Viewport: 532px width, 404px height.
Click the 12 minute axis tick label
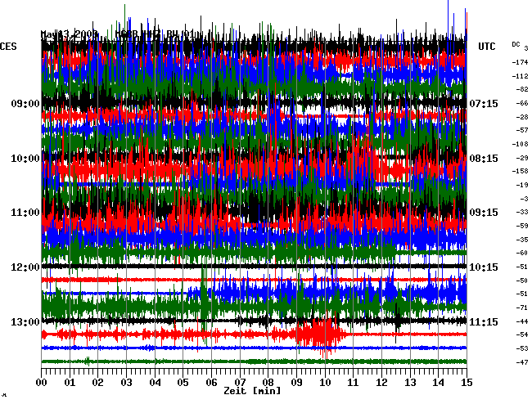381,383
